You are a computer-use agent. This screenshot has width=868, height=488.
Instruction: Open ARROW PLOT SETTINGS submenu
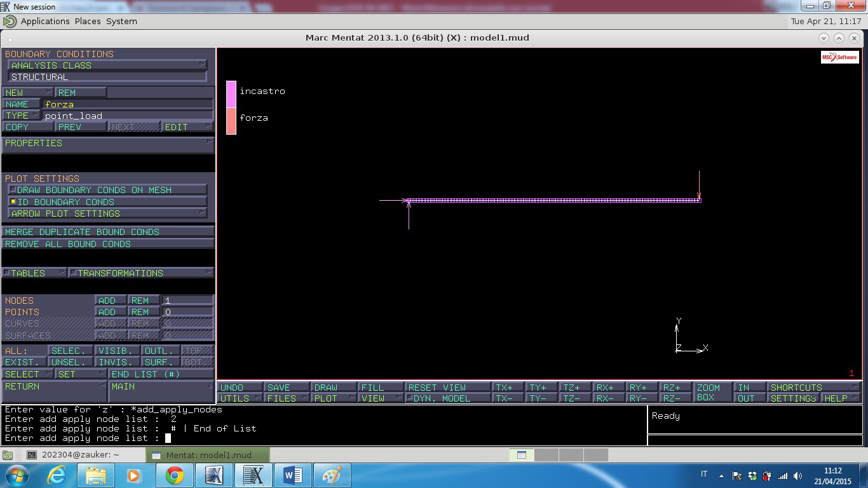(x=107, y=213)
